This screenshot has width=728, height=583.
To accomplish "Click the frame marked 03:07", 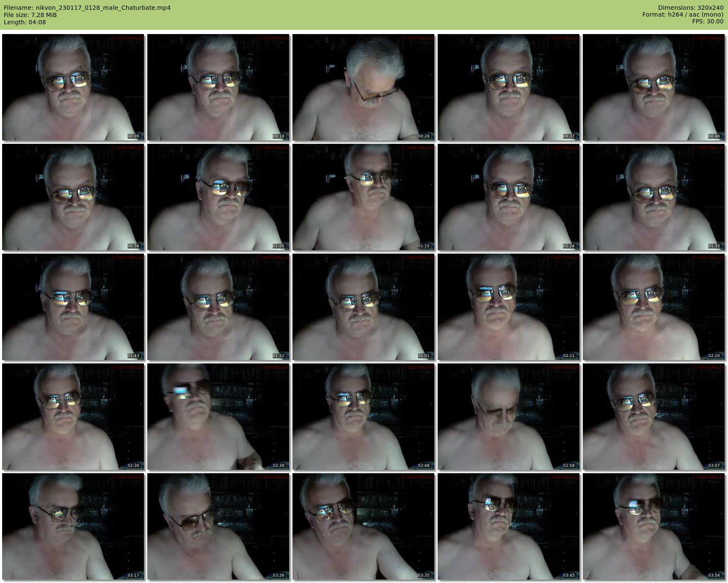I will pos(653,417).
